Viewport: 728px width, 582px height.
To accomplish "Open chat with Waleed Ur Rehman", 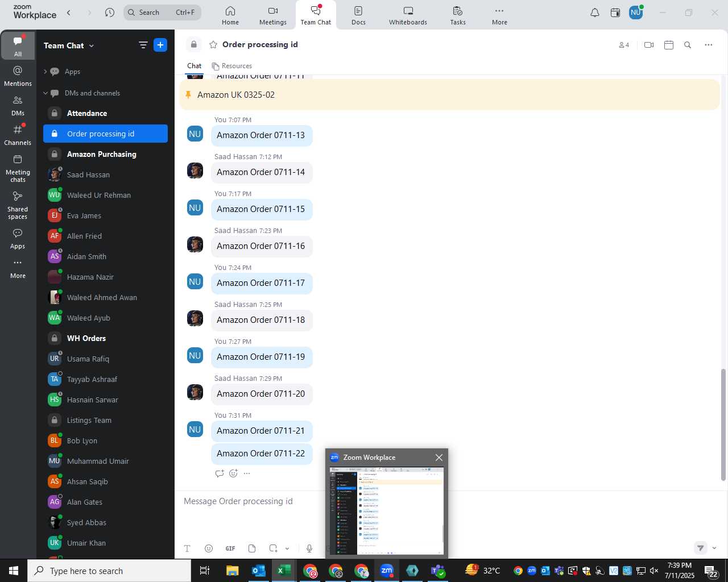I will 106,195.
